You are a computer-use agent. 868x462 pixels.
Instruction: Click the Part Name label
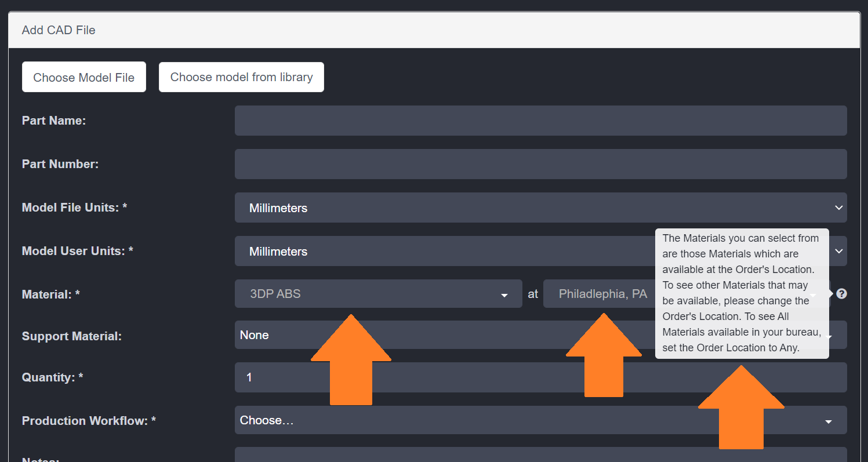[x=54, y=121]
